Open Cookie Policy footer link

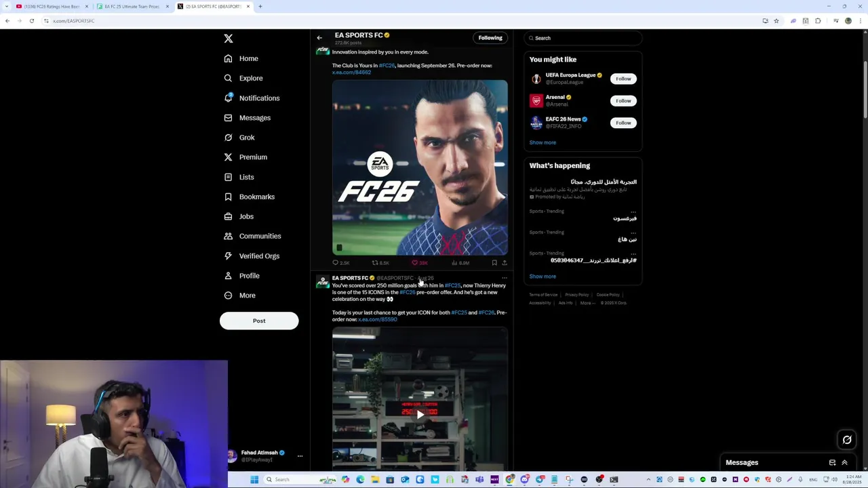tap(608, 295)
